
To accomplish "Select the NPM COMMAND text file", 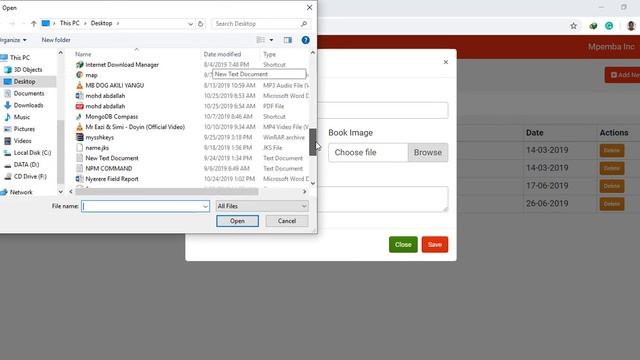I will click(109, 168).
